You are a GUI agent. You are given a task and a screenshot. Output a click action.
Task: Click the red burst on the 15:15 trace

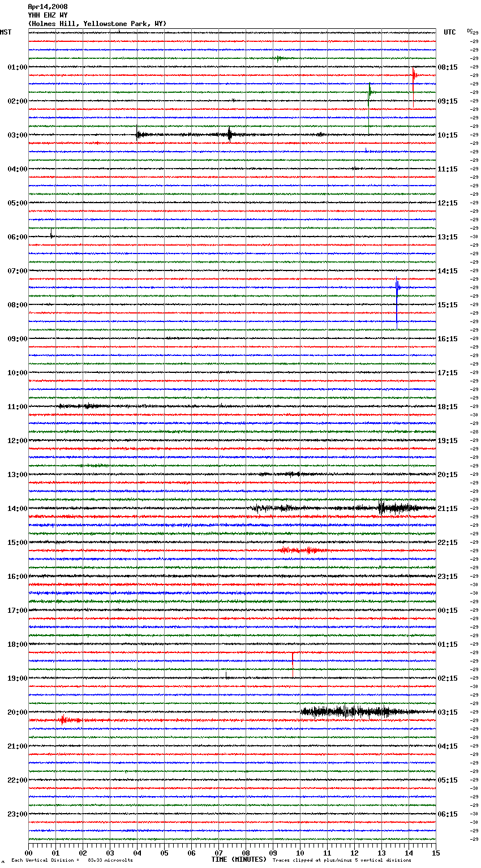303,550
